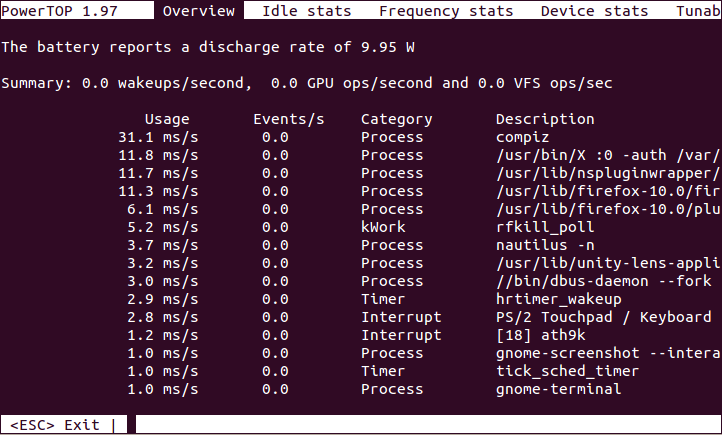Open the Frequency stats tab
This screenshot has width=722, height=435.
point(446,12)
